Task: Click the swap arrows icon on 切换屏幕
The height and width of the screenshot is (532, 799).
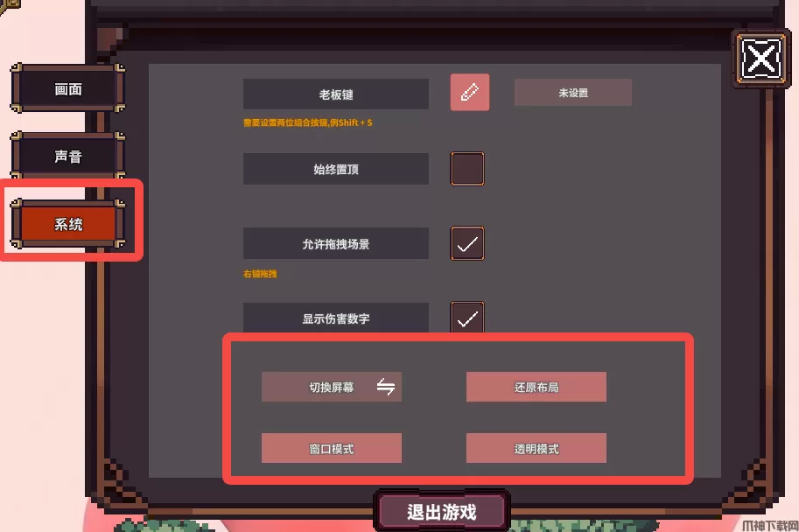Action: pyautogui.click(x=386, y=387)
